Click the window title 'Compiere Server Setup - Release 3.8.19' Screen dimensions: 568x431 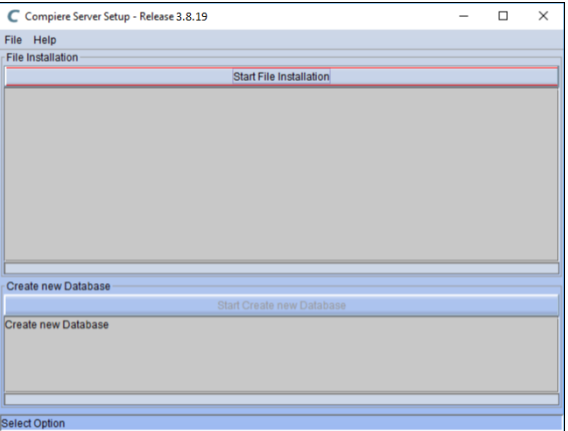tap(116, 17)
